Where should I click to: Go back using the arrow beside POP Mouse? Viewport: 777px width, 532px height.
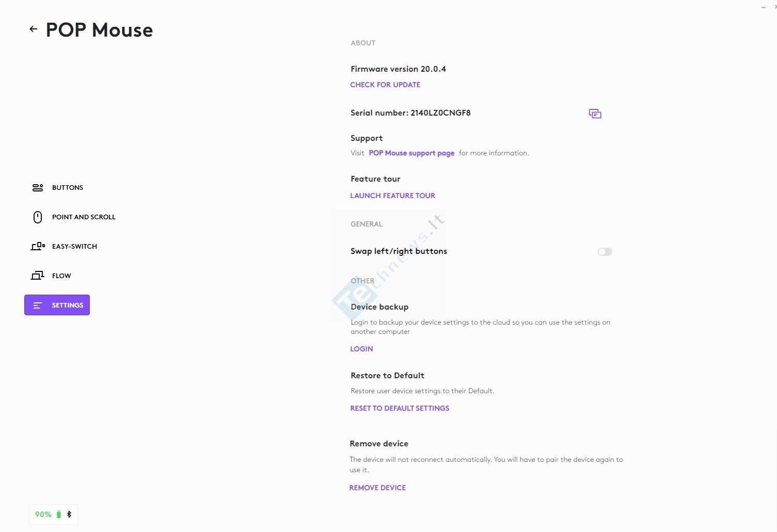(x=34, y=29)
